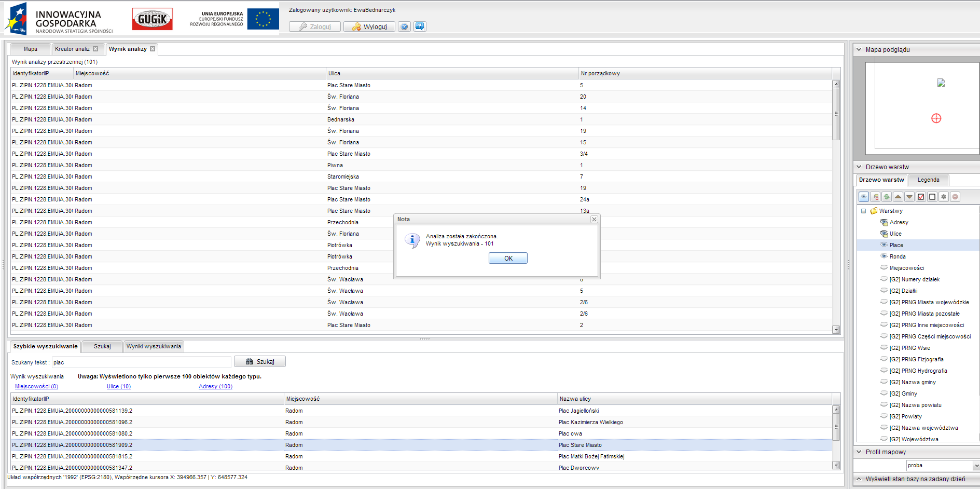980x489 pixels.
Task: Select the Plac Kazimierza Wielkiego row
Action: pyautogui.click(x=421, y=422)
